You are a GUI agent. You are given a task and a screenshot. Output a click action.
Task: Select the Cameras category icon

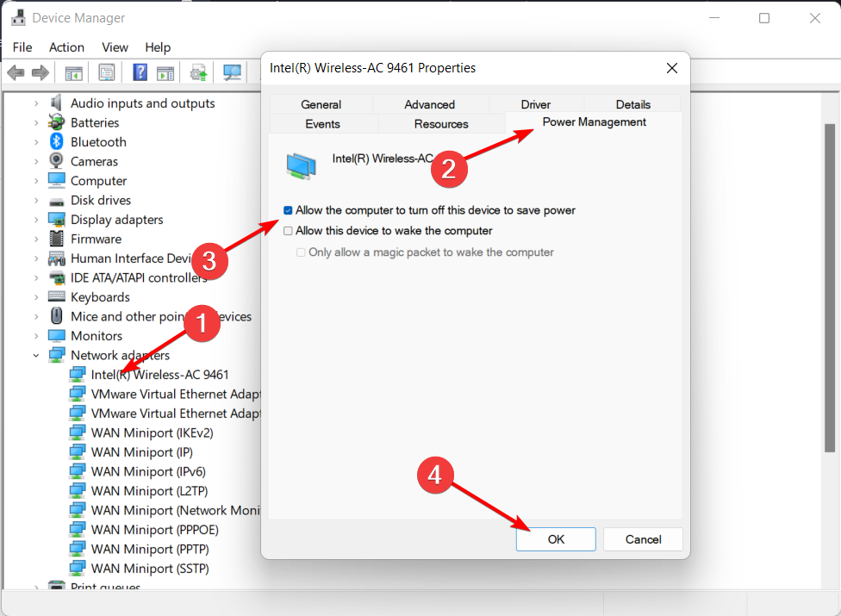56,161
